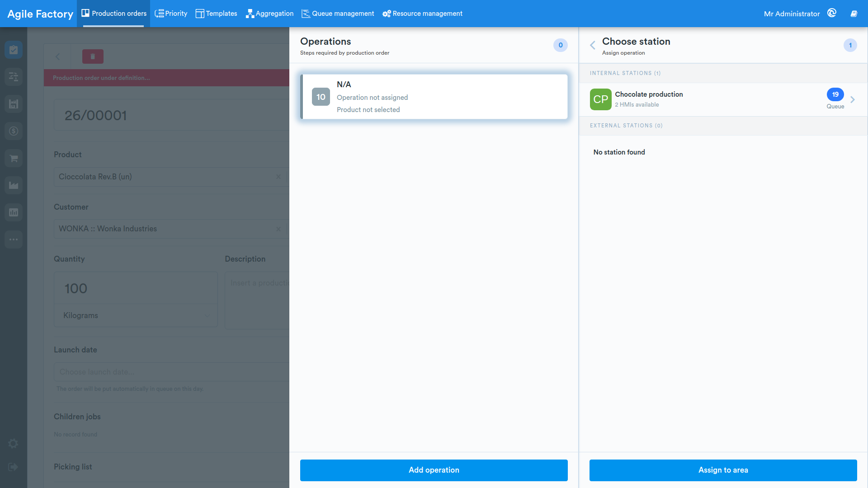Open the Kilograms unit dropdown

pyautogui.click(x=136, y=315)
